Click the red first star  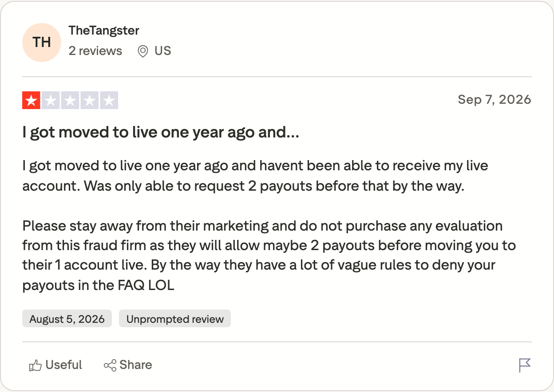31,100
